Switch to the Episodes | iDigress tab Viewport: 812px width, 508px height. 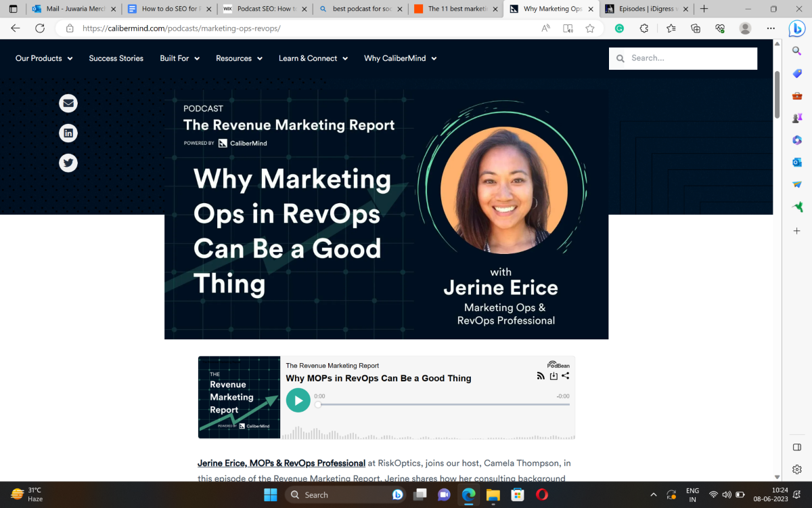[648, 9]
